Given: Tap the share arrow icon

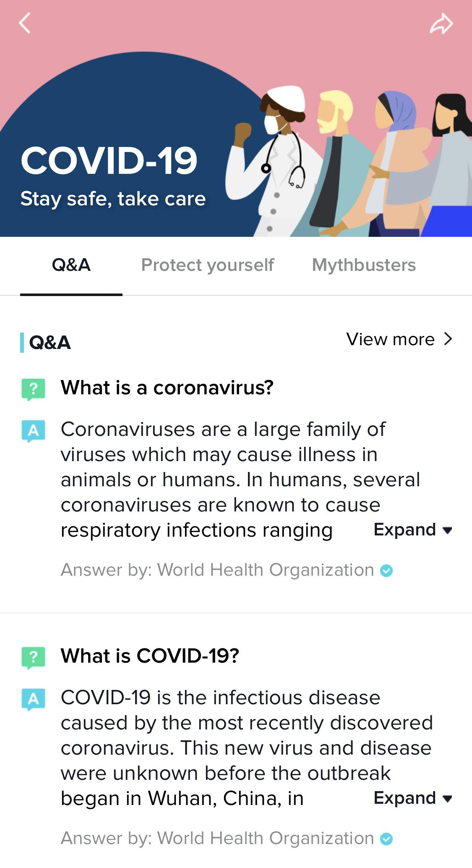Looking at the screenshot, I should click(441, 24).
